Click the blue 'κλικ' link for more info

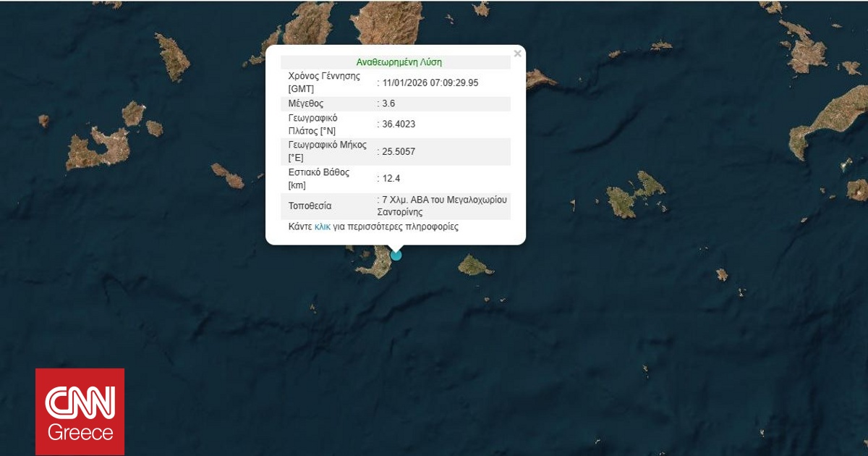pyautogui.click(x=322, y=227)
